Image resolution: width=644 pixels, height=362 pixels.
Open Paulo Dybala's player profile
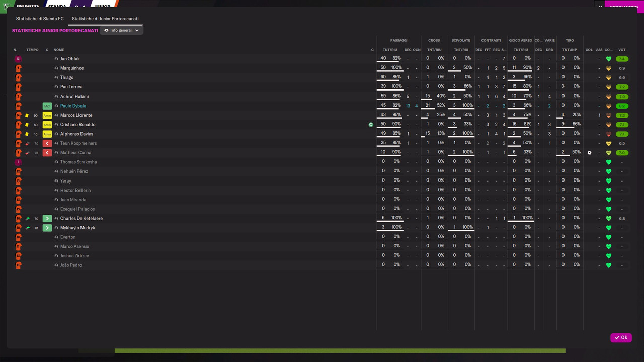click(73, 106)
